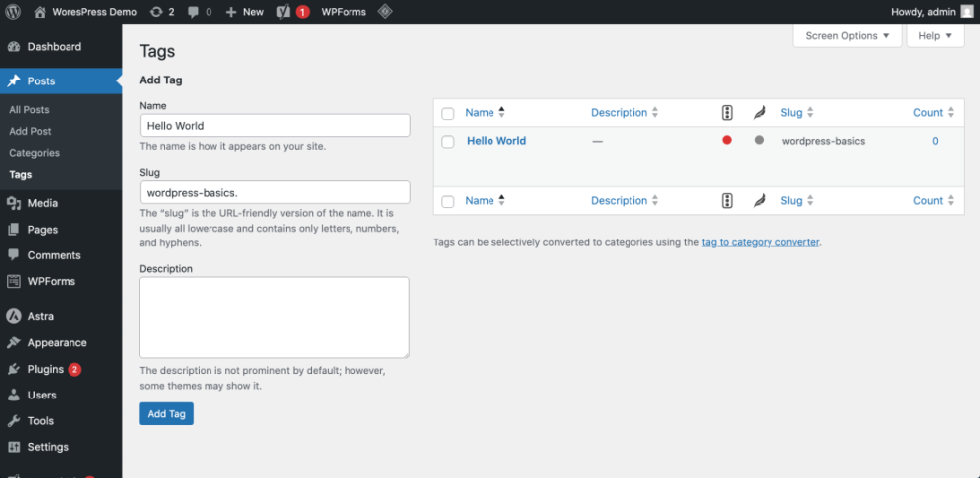Click the SEO score traffic light column icon
This screenshot has width=980, height=478.
pyautogui.click(x=727, y=113)
